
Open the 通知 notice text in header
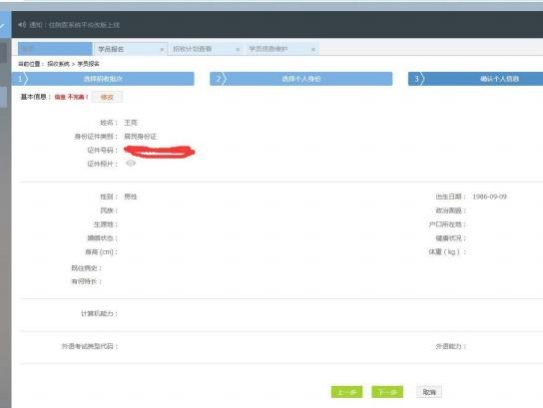pos(74,25)
